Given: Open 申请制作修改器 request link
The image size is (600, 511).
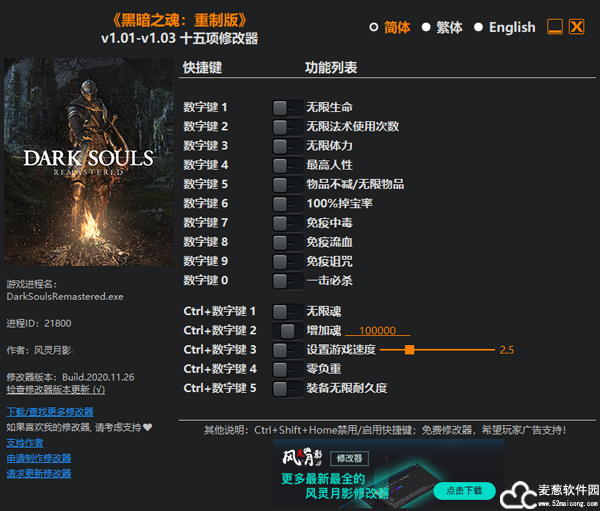Looking at the screenshot, I should (39, 458).
